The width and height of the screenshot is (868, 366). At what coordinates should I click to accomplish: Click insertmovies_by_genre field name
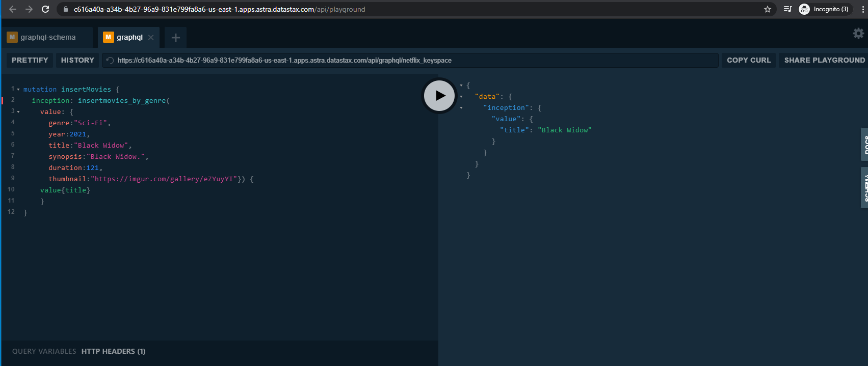[122, 100]
